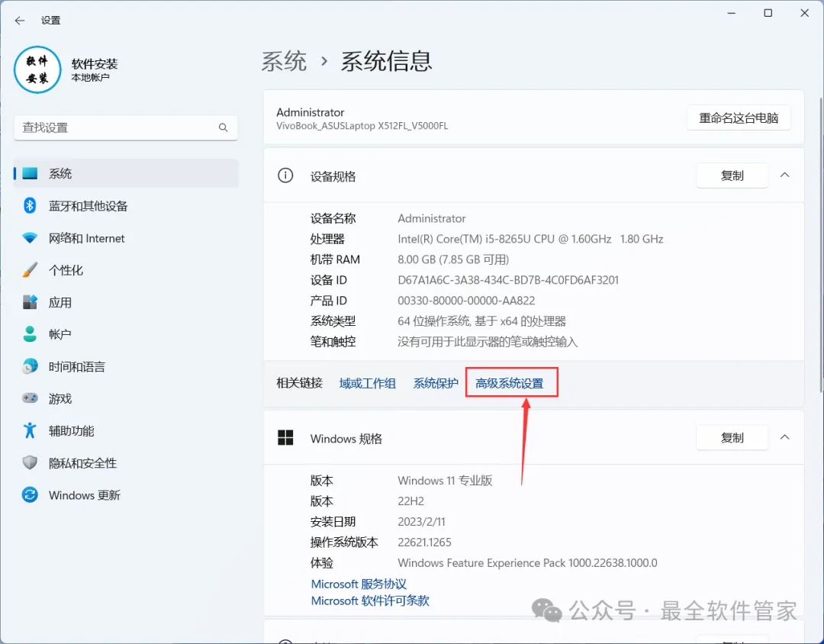
Task: Click the 64 位操作系统 system type value
Action: 482,321
